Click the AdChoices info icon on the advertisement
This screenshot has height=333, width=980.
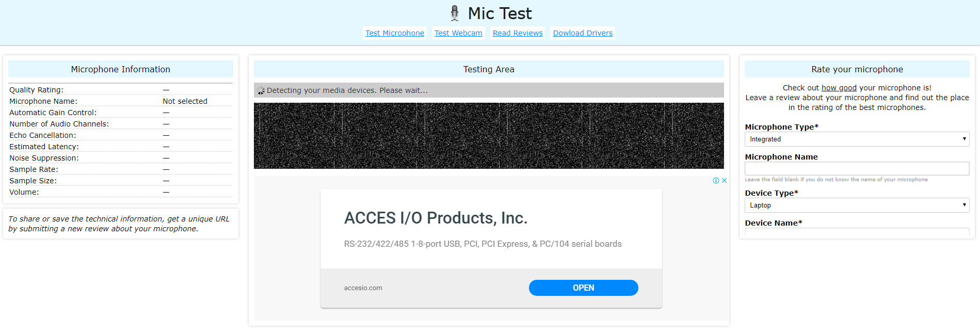point(716,181)
